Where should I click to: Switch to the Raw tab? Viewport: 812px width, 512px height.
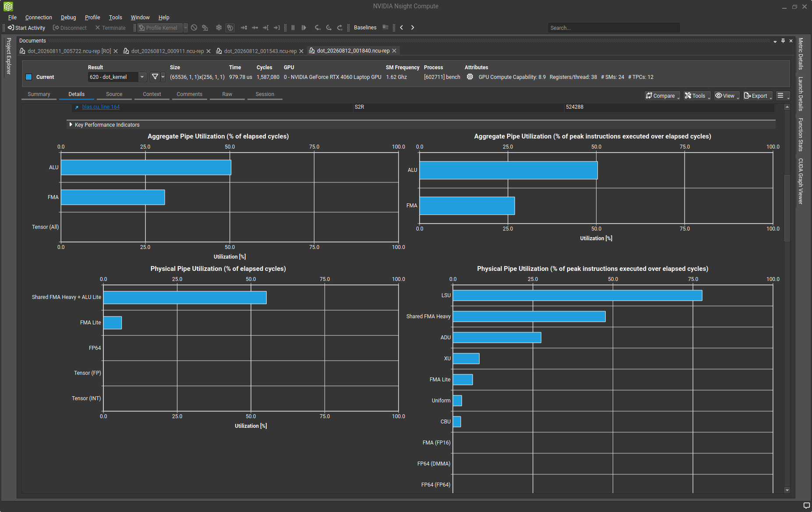click(227, 94)
